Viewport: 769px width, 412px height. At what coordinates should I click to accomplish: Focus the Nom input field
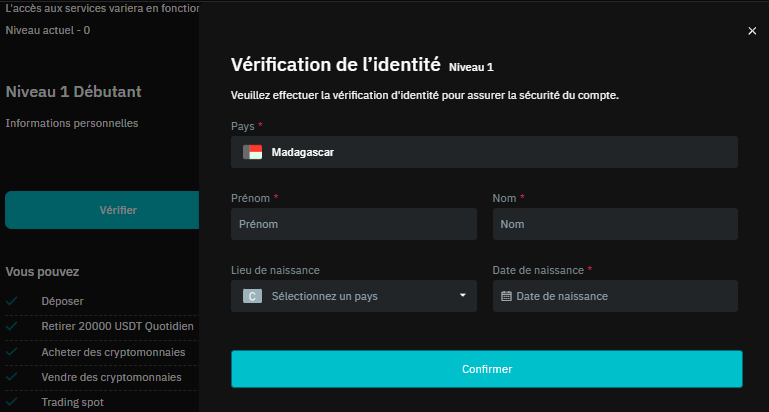tap(614, 225)
